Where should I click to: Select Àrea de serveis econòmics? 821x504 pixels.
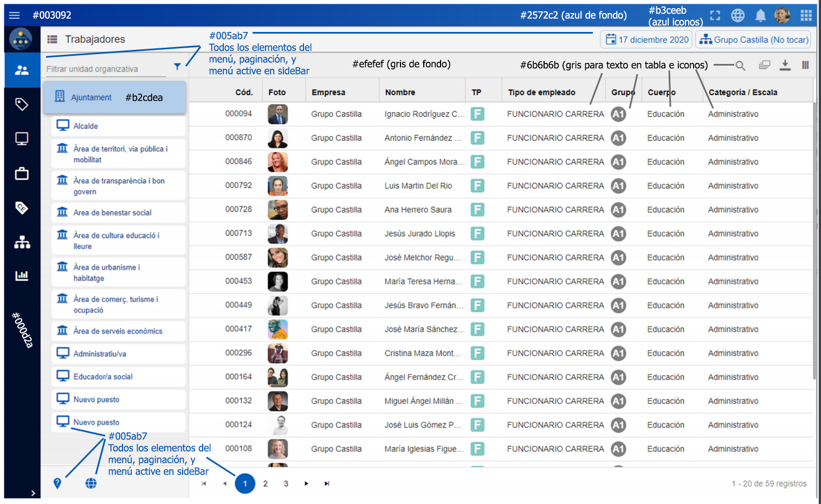(119, 331)
